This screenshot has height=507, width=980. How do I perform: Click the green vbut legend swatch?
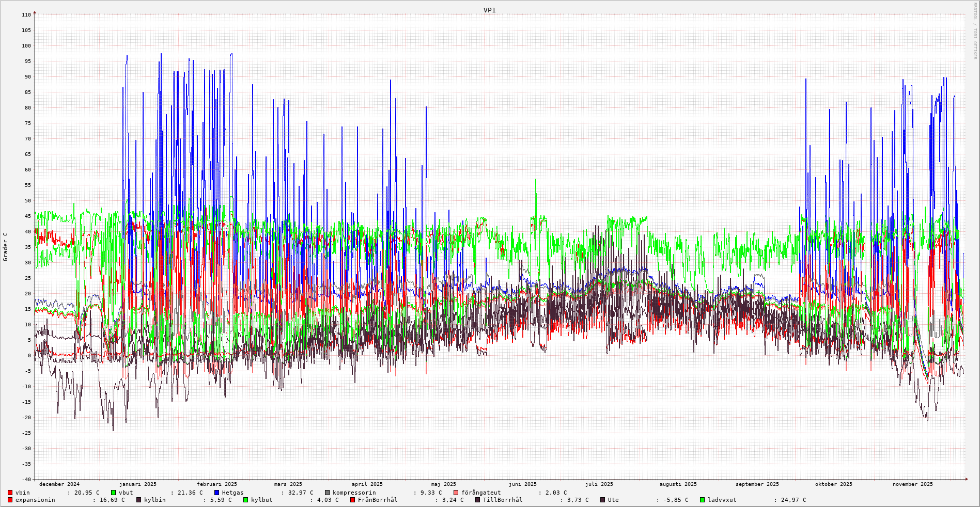(x=113, y=493)
